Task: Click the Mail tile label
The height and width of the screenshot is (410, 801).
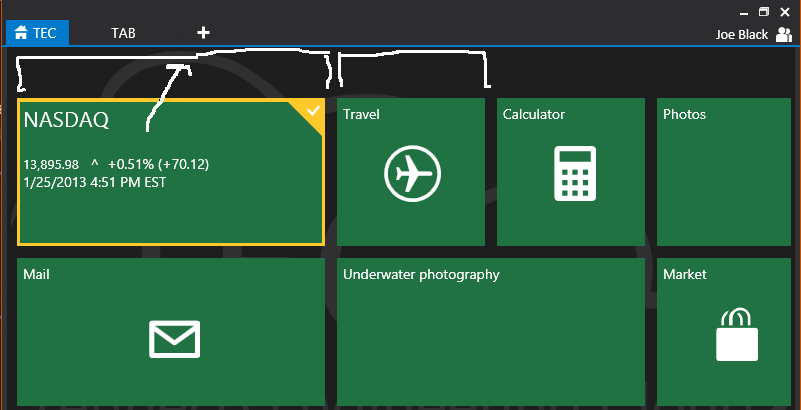Action: (36, 274)
